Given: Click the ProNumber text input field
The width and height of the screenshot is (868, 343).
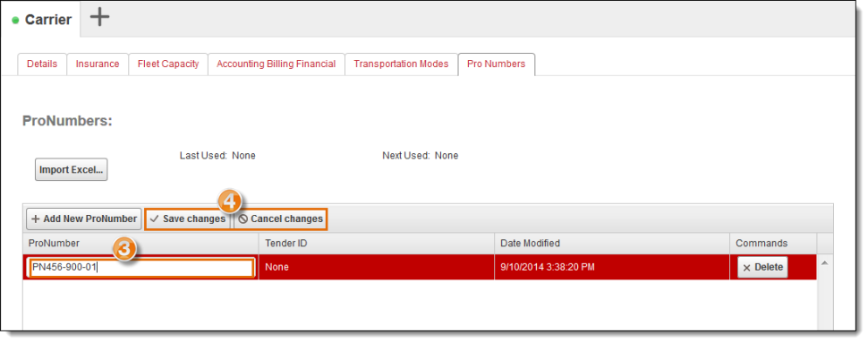Looking at the screenshot, I should coord(141,268).
